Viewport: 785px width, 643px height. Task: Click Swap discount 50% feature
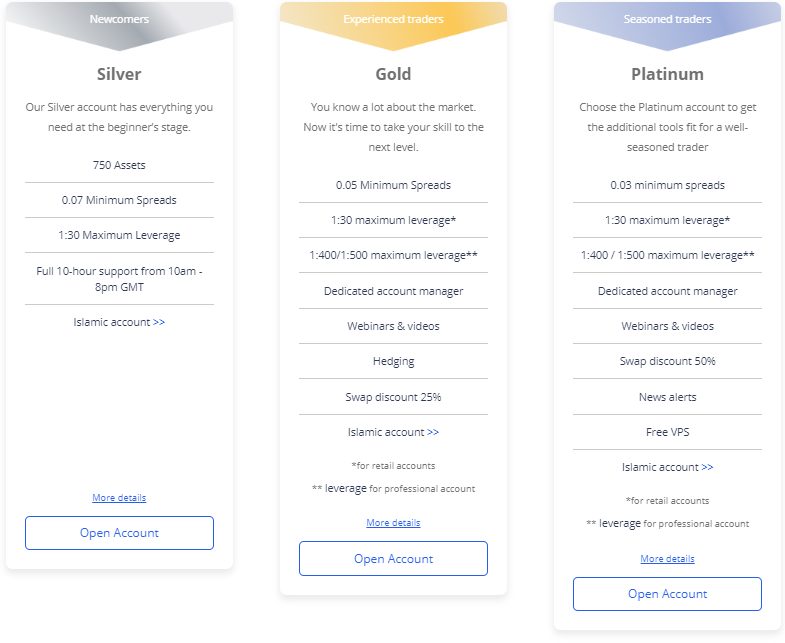667,361
